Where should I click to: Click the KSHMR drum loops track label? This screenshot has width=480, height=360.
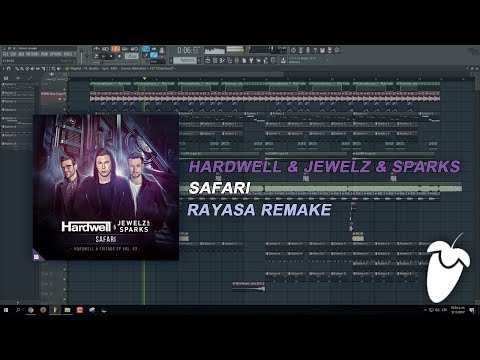(x=53, y=94)
